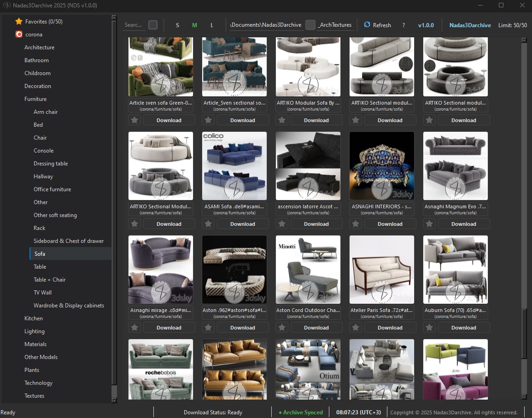
Task: Click the Favorites star icon in sidebar
Action: [x=18, y=22]
